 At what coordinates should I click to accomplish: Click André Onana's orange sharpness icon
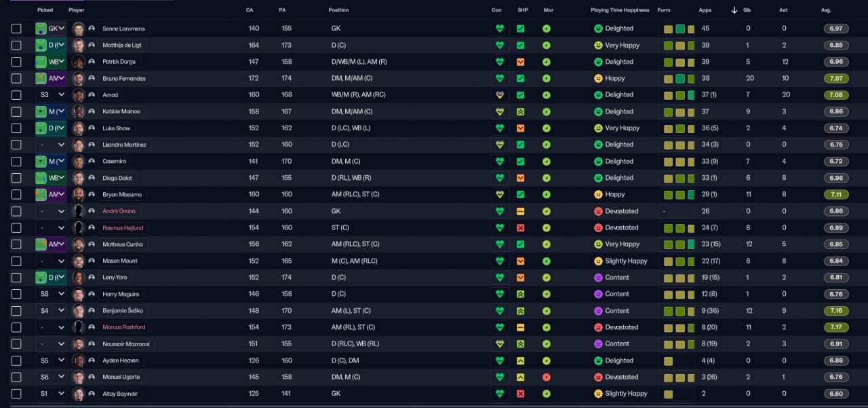(520, 211)
